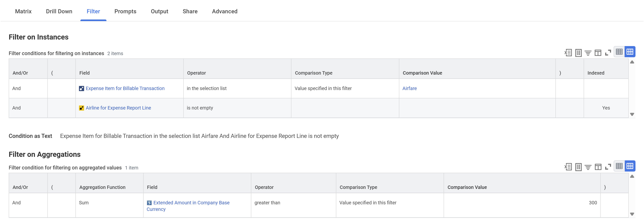Switch instances table to grid view

point(630,52)
